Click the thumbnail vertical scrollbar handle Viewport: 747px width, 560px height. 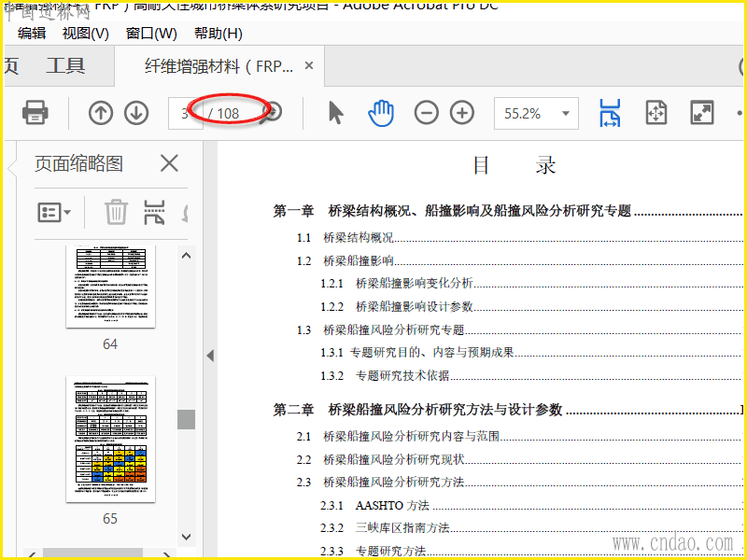pyautogui.click(x=186, y=419)
